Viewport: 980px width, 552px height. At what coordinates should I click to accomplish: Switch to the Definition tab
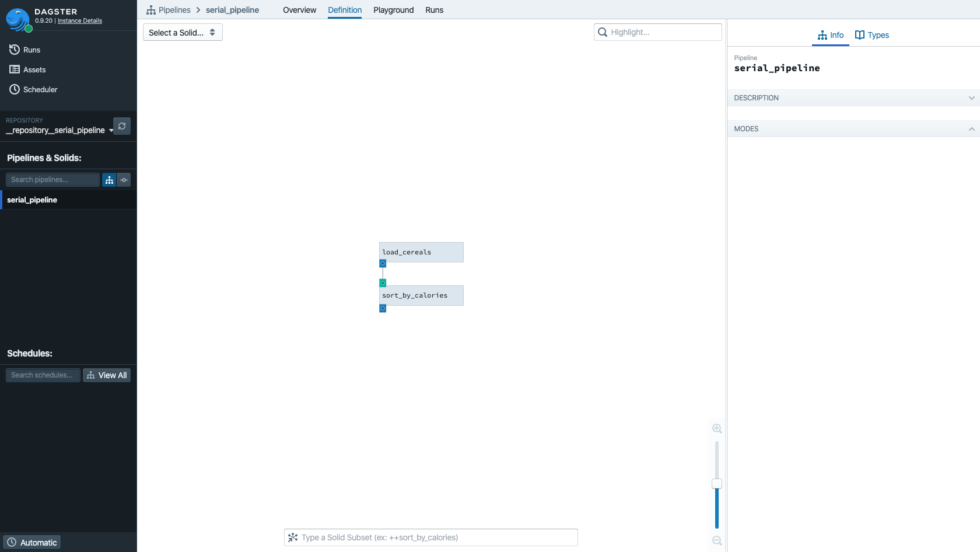point(345,10)
